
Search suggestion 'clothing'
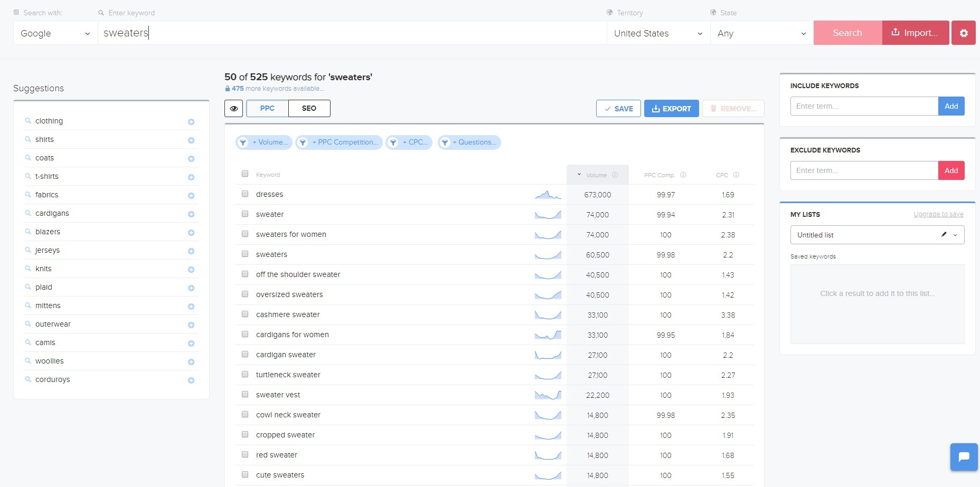[x=49, y=121]
